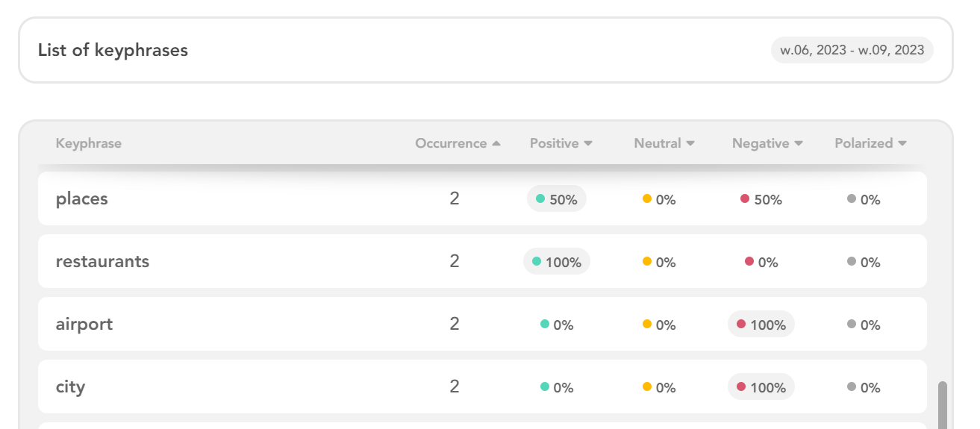This screenshot has height=429, width=980.
Task: Click the red 100% negative badge for airport
Action: 761,325
